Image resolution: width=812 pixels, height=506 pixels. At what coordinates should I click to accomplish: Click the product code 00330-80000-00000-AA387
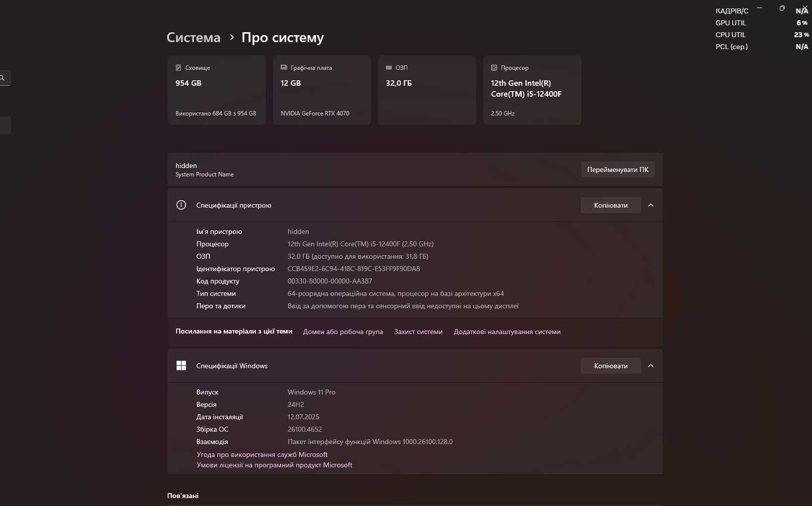[330, 281]
